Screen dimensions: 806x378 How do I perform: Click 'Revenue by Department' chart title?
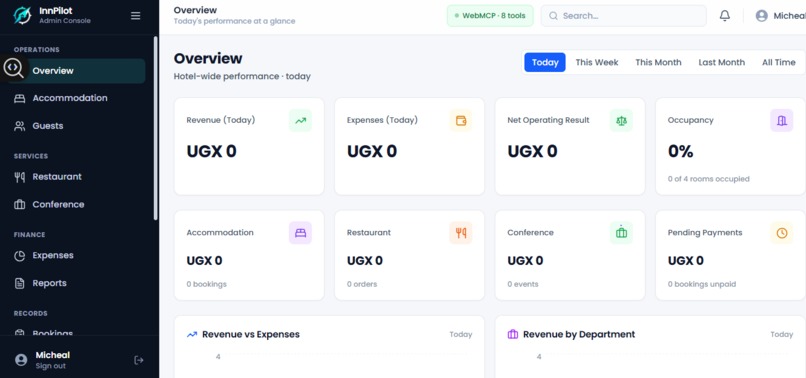[579, 334]
